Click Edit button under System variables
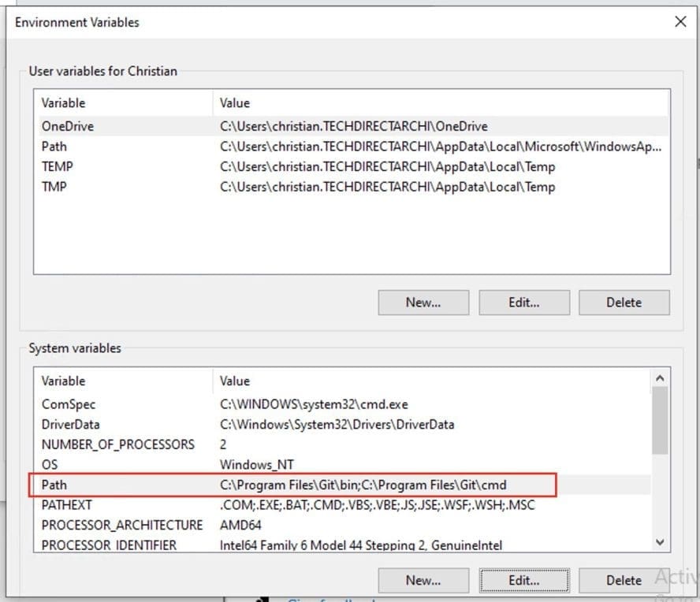Screen dimensions: 700x602 [x=523, y=581]
